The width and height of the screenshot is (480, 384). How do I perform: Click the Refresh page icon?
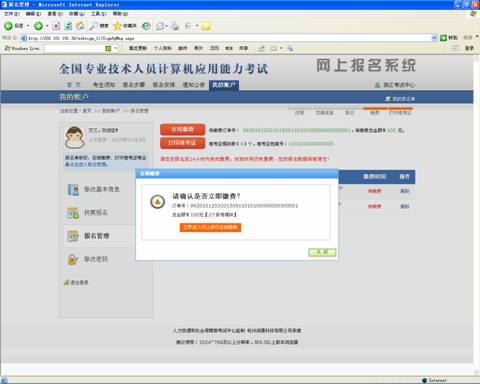pos(68,26)
